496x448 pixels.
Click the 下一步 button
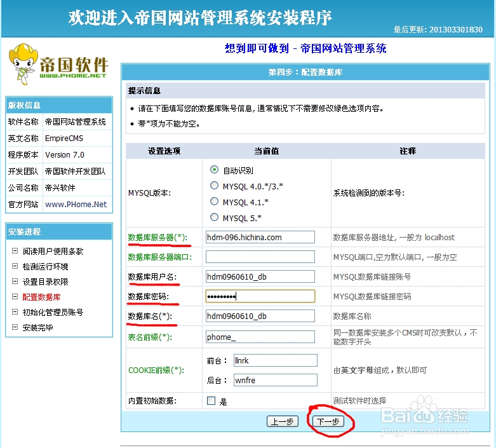tap(328, 421)
